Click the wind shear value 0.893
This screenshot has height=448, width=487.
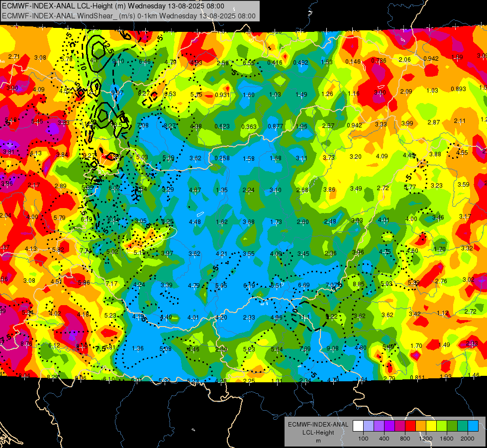[459, 89]
